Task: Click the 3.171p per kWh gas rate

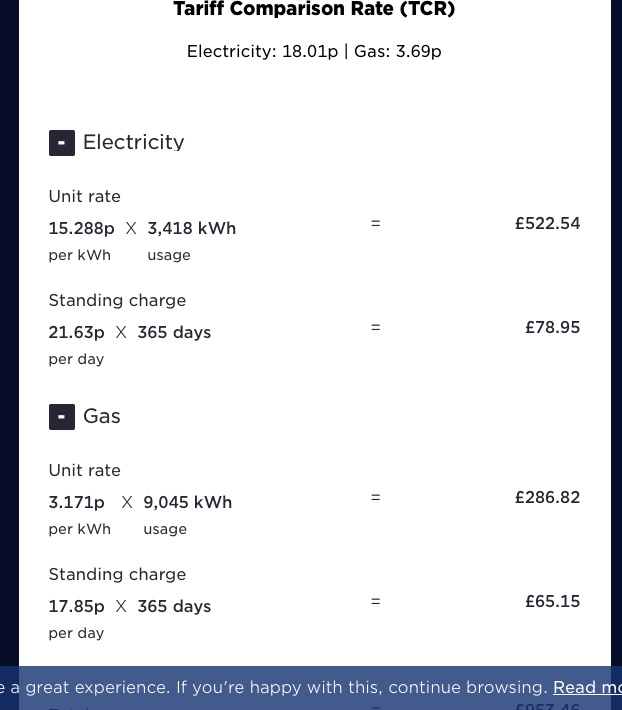Action: pos(76,503)
